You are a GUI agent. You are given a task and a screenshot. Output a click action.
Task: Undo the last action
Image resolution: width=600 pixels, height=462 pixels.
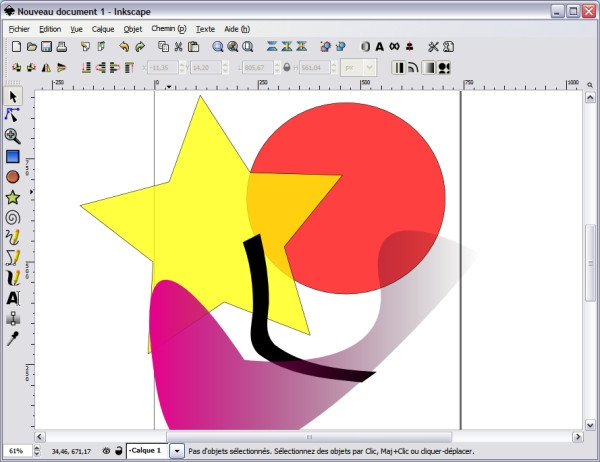pyautogui.click(x=124, y=47)
